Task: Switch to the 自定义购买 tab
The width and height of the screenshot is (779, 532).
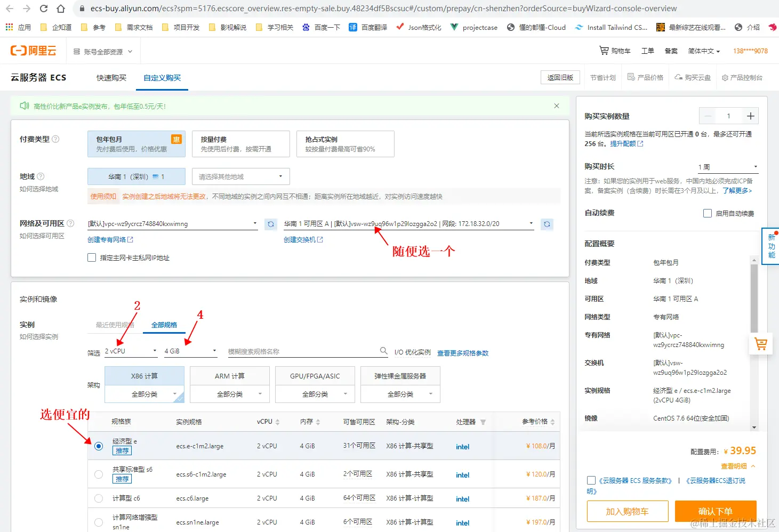Action: [x=162, y=78]
